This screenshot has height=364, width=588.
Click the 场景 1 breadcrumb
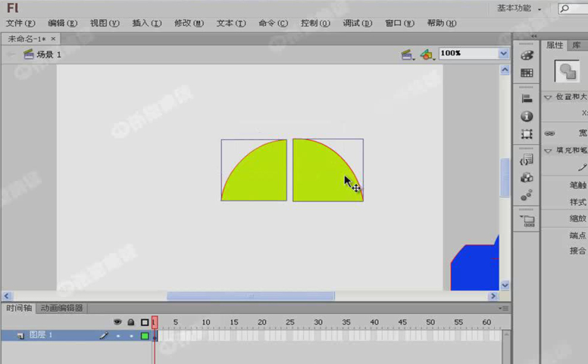[48, 54]
